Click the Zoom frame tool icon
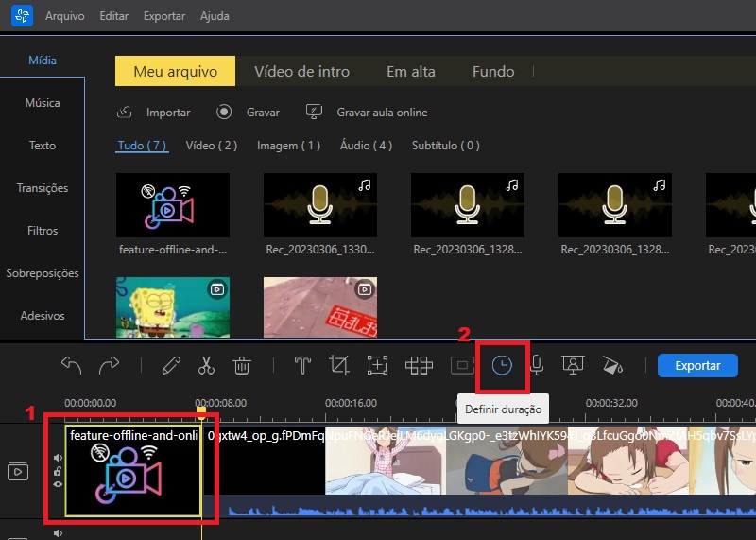Screen dimensions: 756x540 [377, 365]
